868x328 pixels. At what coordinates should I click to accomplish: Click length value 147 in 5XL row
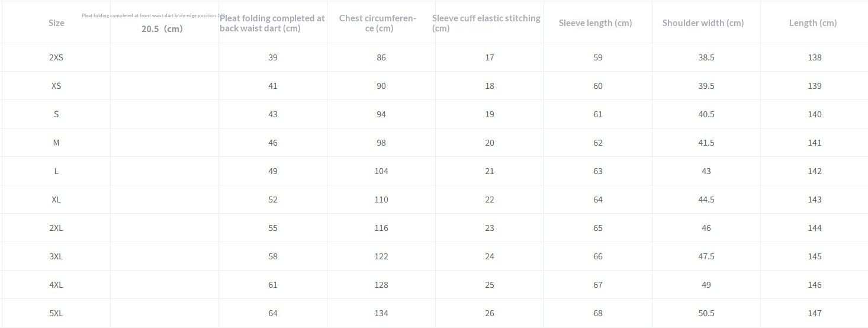coord(815,313)
